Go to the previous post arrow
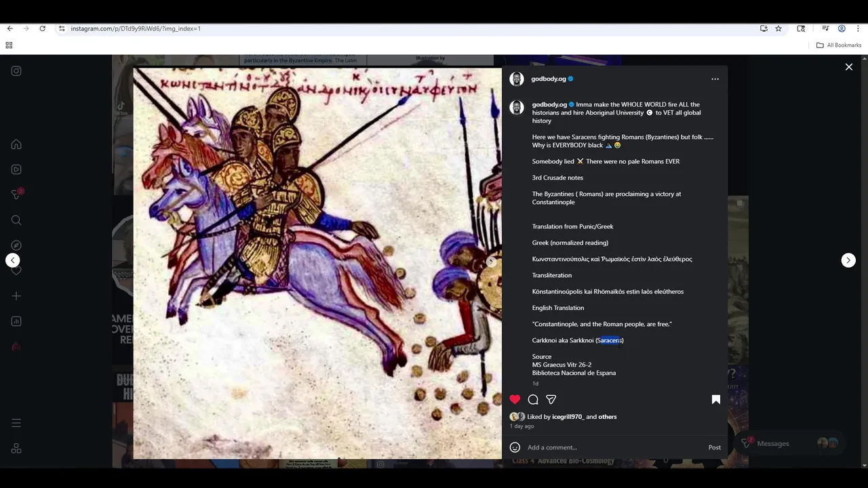This screenshot has width=868, height=488. point(12,260)
